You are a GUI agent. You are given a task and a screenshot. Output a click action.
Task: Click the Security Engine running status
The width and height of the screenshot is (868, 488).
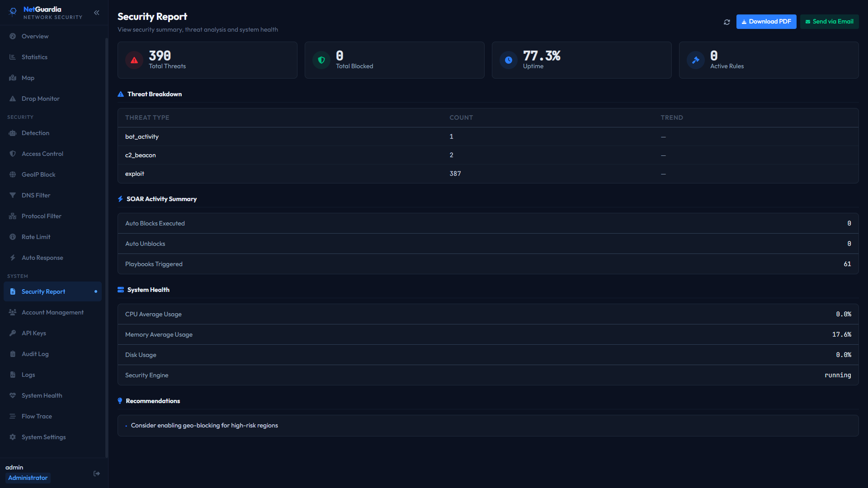(838, 375)
